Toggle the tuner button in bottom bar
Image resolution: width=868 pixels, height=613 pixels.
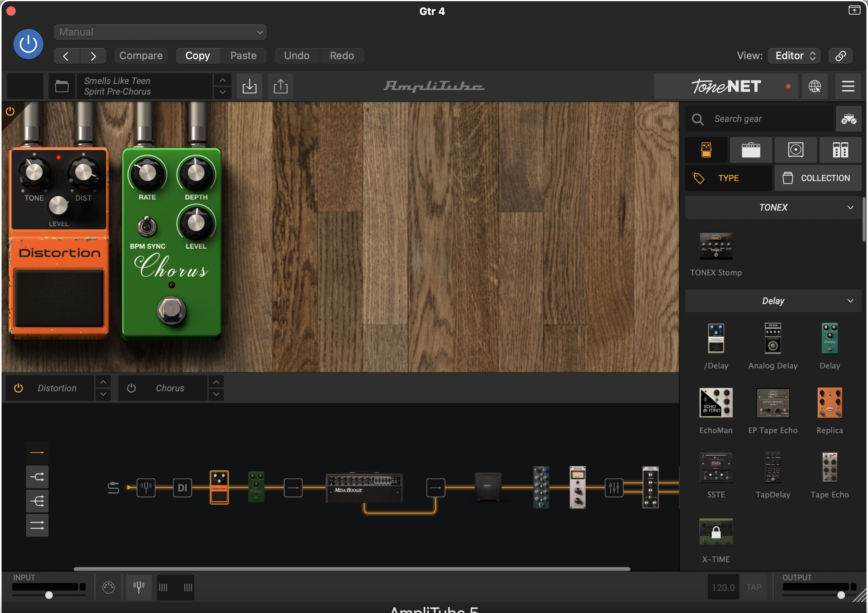pyautogui.click(x=138, y=587)
